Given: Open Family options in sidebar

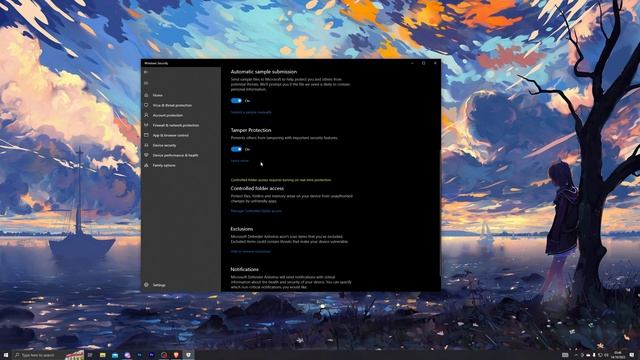Looking at the screenshot, I should coord(164,165).
